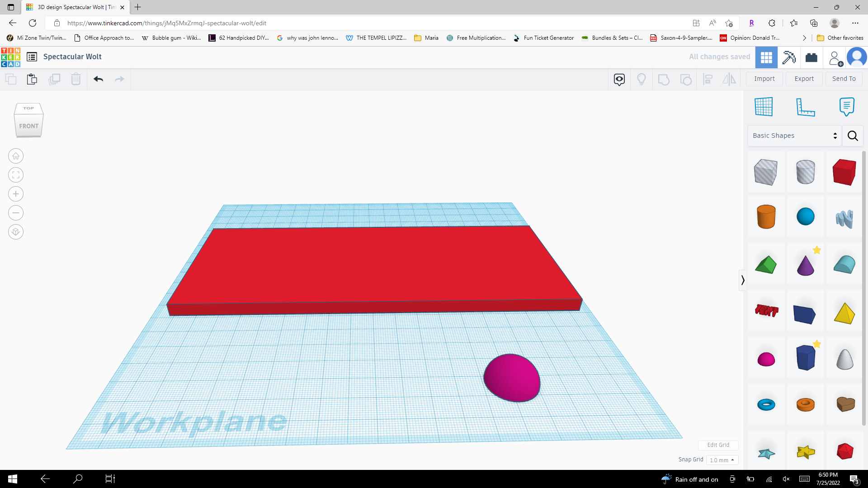This screenshot has height=488, width=868.
Task: Select the Group shapes icon
Action: (664, 79)
